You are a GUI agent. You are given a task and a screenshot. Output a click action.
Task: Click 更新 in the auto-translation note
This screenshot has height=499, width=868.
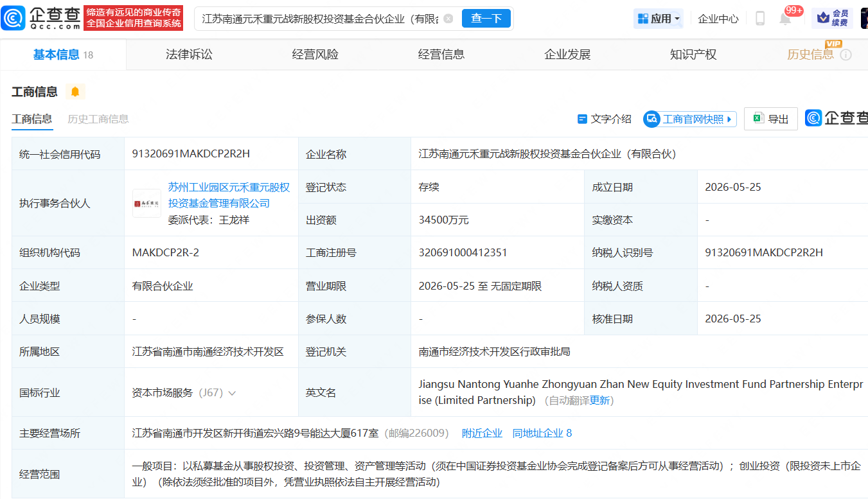click(x=600, y=400)
